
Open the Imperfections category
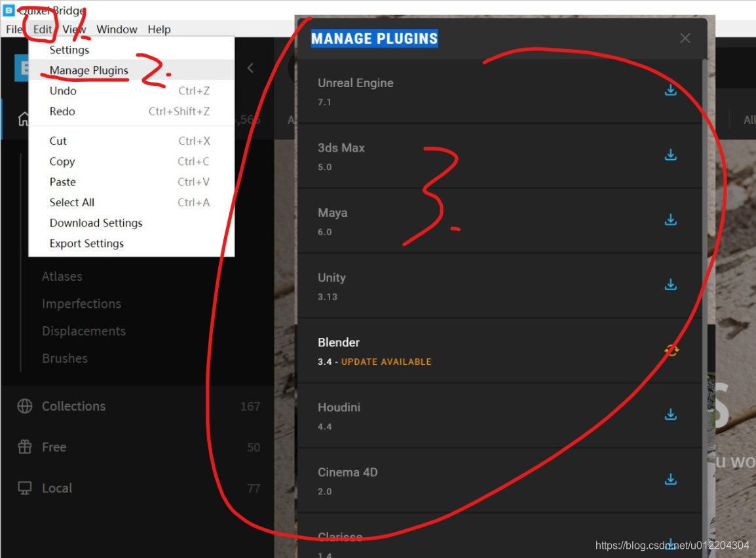coord(81,304)
